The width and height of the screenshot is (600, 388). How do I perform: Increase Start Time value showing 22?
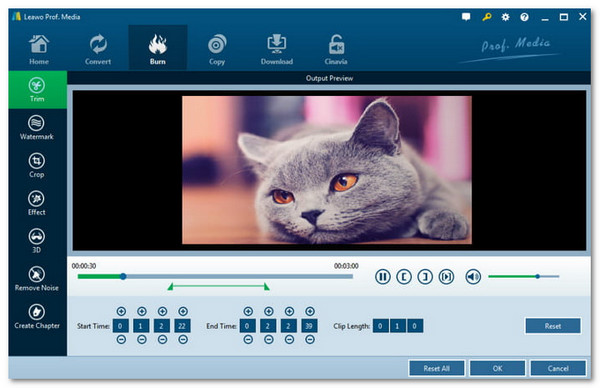tap(183, 311)
